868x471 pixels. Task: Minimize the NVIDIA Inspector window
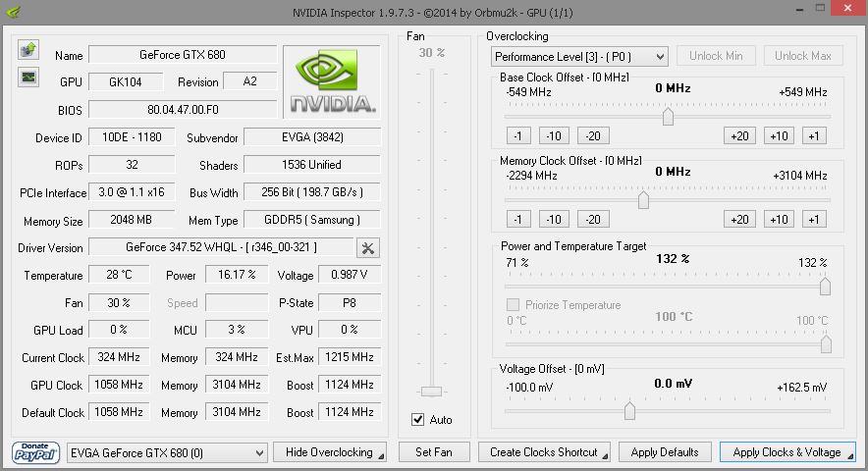click(799, 10)
